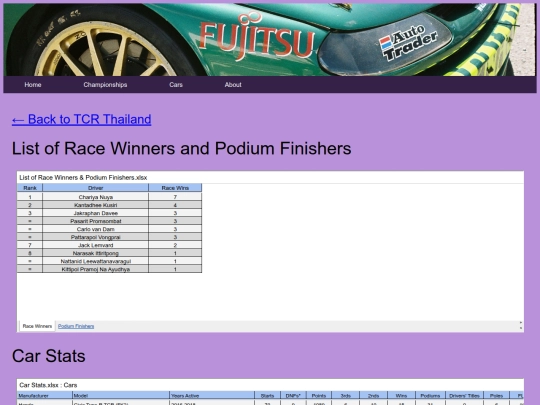The height and width of the screenshot is (405, 540).
Task: Click the List of Race Winners heading
Action: 181,148
